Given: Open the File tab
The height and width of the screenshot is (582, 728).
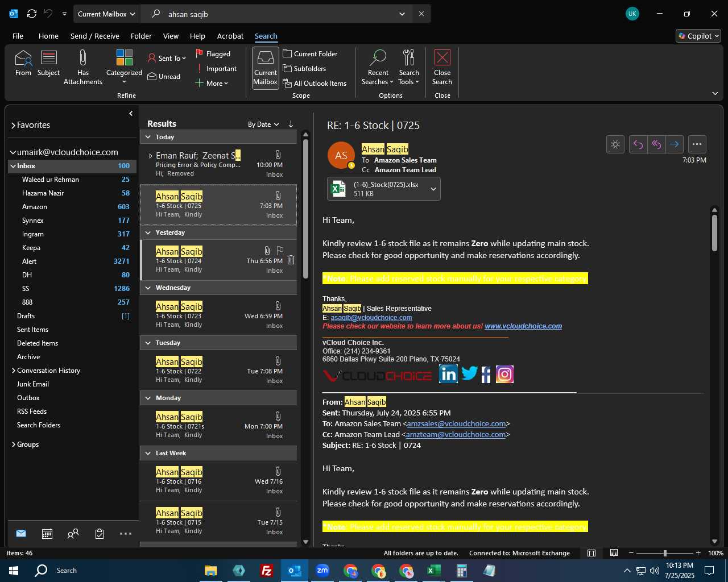Looking at the screenshot, I should (x=18, y=36).
